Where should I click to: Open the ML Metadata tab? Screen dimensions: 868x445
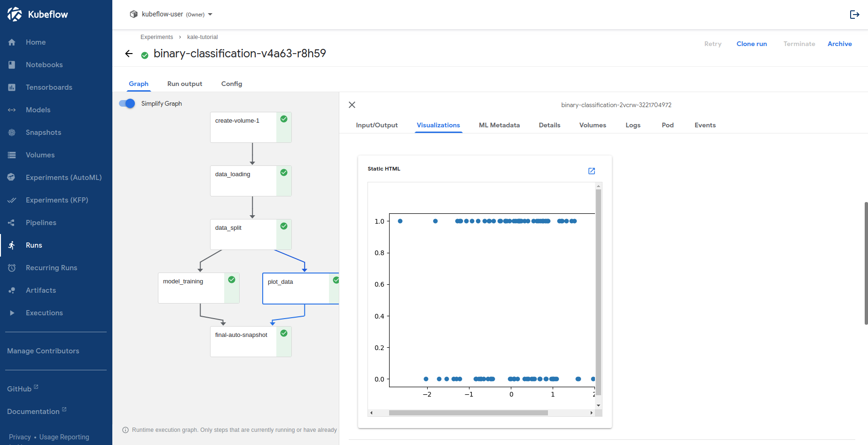pos(500,125)
